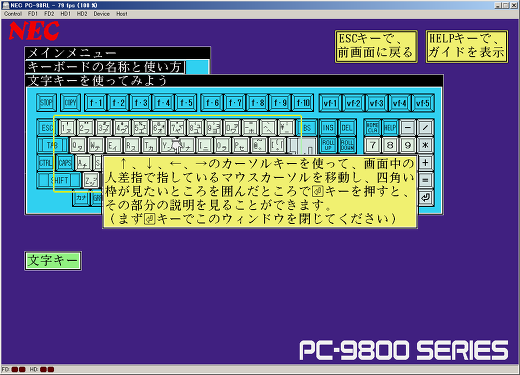Open the FD1 menu
520x375 pixels.
click(x=33, y=14)
